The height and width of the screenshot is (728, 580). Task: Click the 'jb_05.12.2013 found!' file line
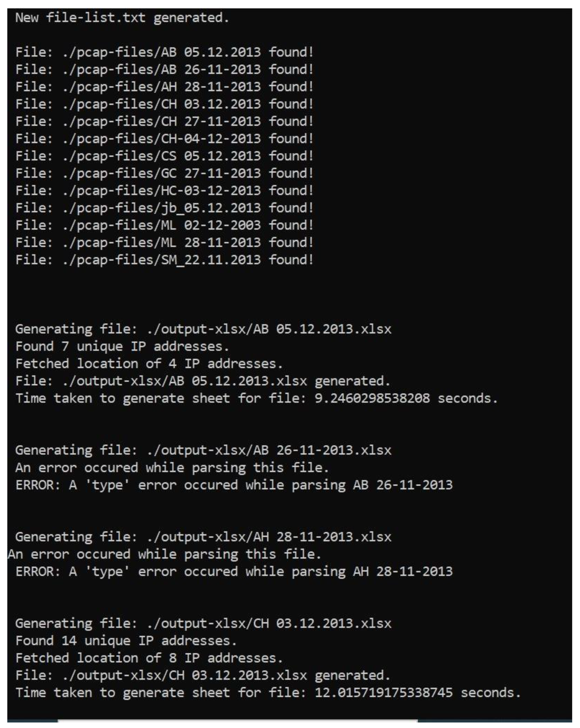coord(164,208)
